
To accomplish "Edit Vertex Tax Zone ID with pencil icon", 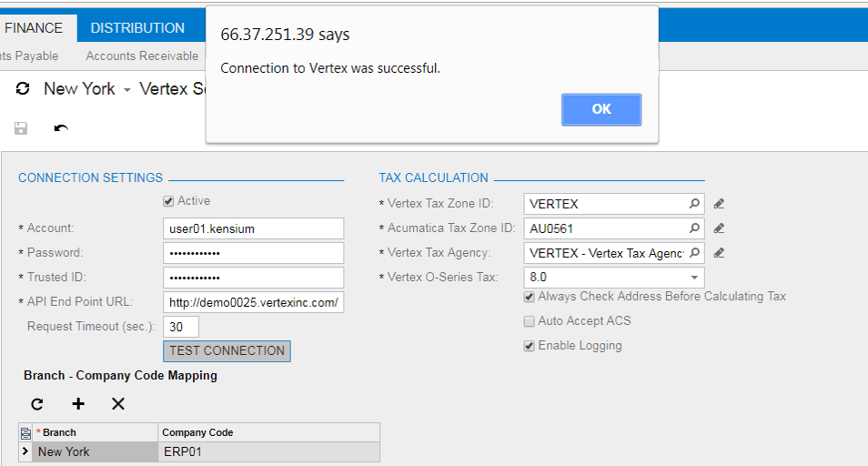I will (719, 204).
